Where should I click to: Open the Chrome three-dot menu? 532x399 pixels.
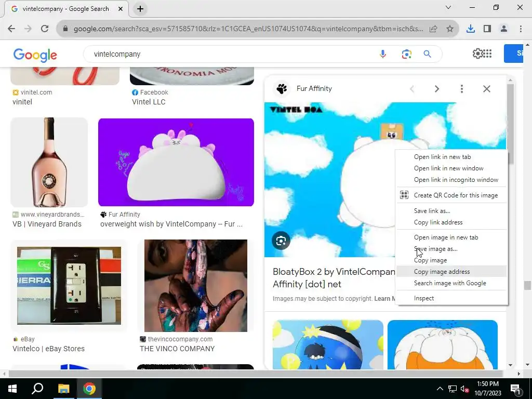tap(521, 29)
